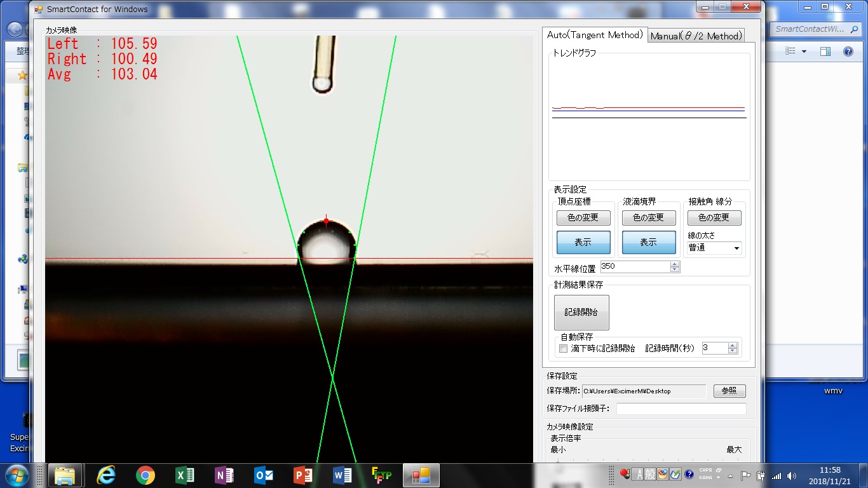
Task: Open Outlook from the taskbar
Action: (264, 475)
